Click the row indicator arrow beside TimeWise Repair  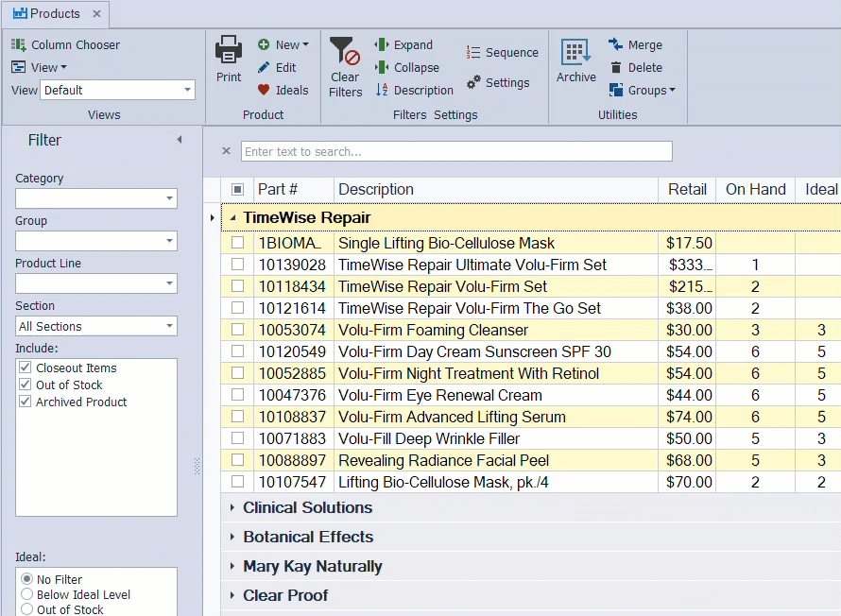click(x=213, y=217)
